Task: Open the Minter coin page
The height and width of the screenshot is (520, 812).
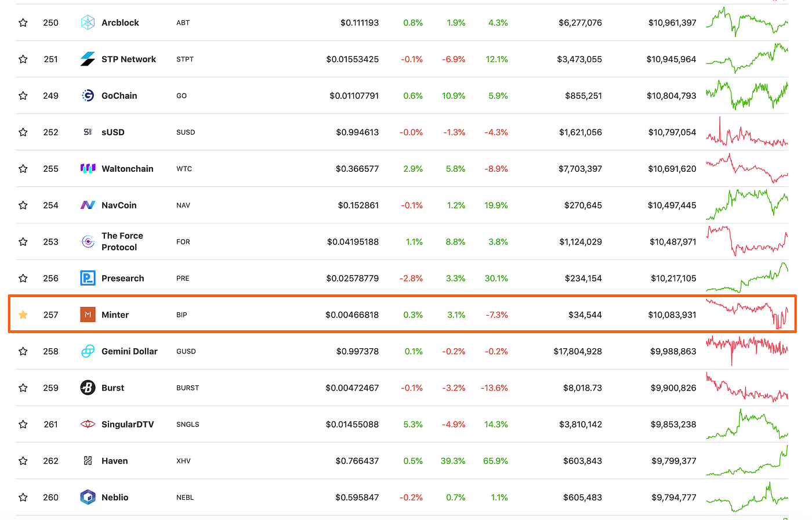Action: tap(115, 315)
